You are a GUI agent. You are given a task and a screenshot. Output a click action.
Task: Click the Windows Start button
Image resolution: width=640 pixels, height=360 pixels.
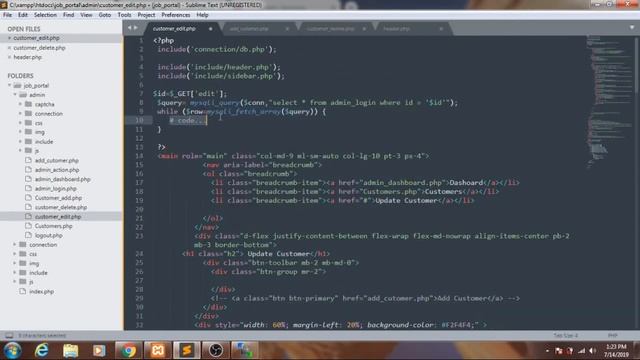pyautogui.click(x=12, y=350)
